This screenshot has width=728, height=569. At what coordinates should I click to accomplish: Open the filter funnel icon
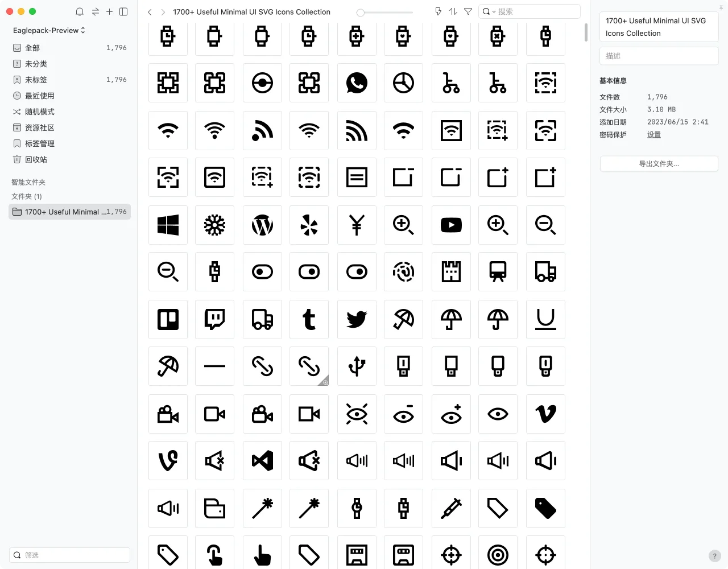468,11
